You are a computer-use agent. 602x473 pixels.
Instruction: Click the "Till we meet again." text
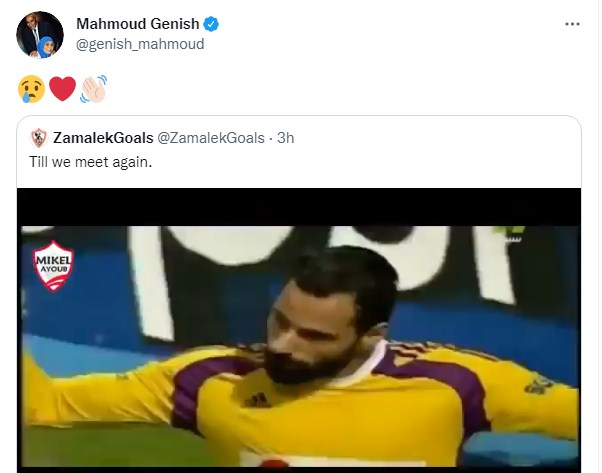point(92,162)
